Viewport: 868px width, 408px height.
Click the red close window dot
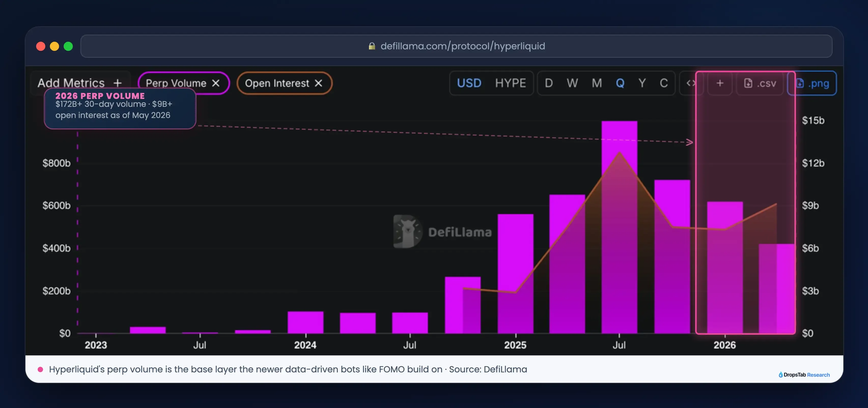[x=41, y=46]
